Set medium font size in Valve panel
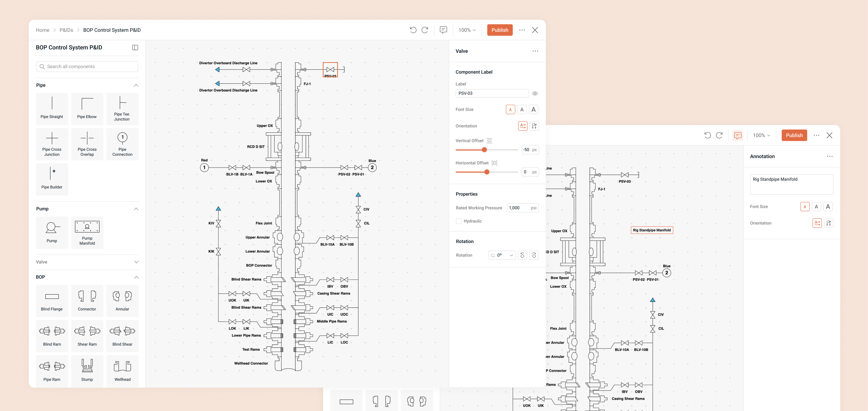Screen dimensions: 868x411 pos(522,110)
